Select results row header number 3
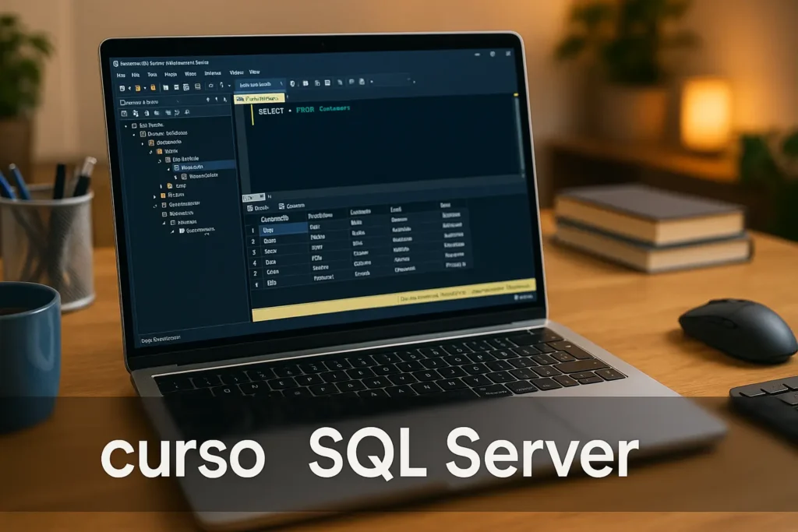Screen dimensions: 798x532 click(253, 252)
